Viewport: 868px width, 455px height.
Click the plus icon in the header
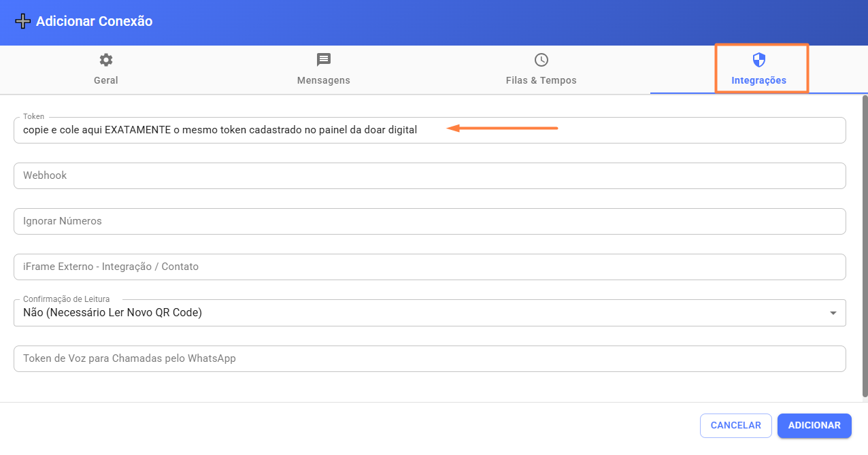click(x=23, y=22)
